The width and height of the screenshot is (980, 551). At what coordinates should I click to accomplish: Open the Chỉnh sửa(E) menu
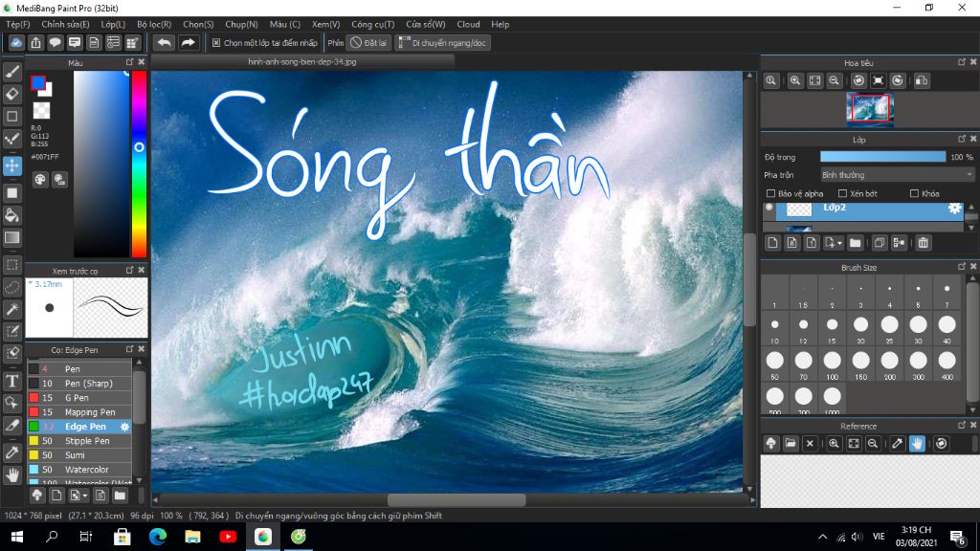click(65, 24)
